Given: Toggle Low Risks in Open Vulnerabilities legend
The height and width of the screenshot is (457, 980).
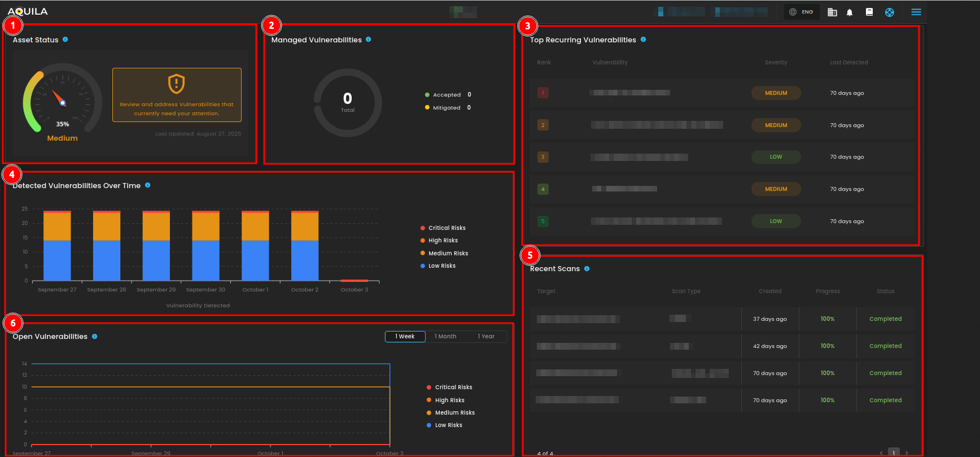Looking at the screenshot, I should tap(448, 425).
